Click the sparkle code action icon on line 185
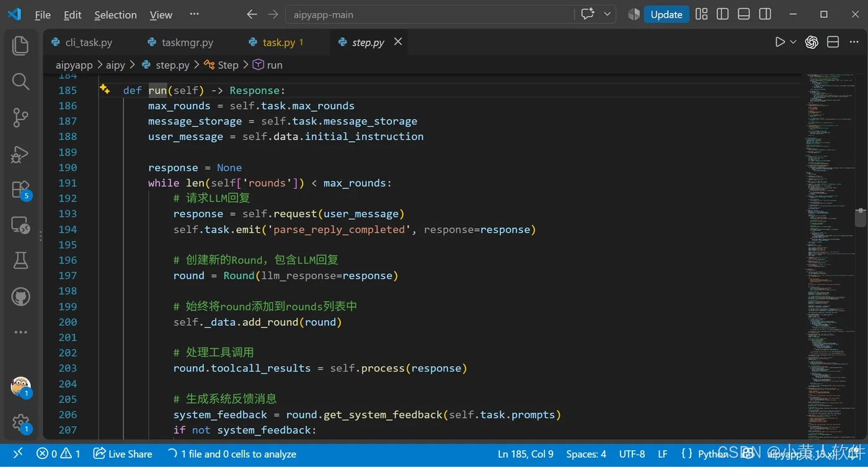Viewport: 868px width, 467px height. [x=105, y=90]
